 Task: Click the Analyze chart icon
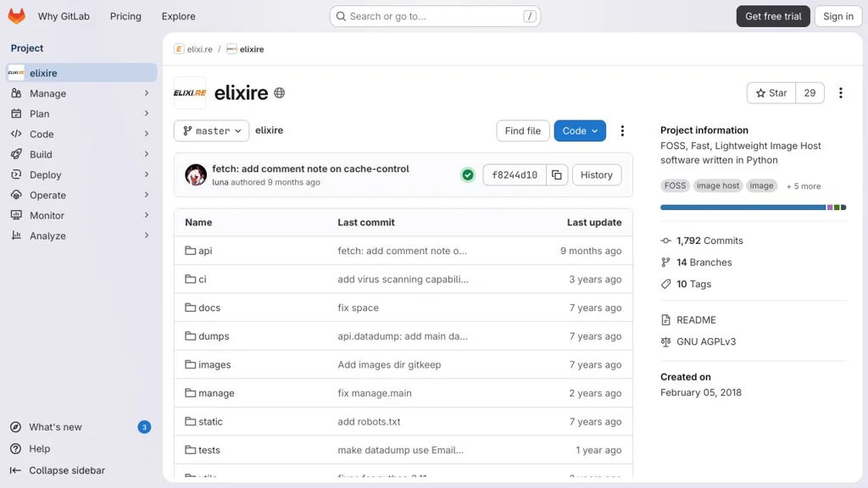click(16, 236)
